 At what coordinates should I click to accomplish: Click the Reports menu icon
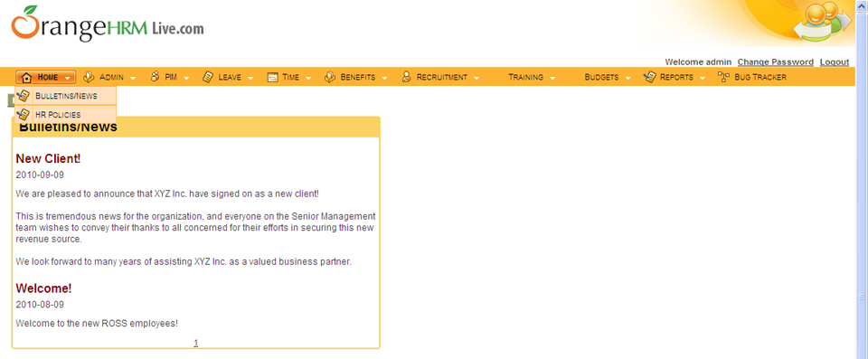tap(650, 77)
